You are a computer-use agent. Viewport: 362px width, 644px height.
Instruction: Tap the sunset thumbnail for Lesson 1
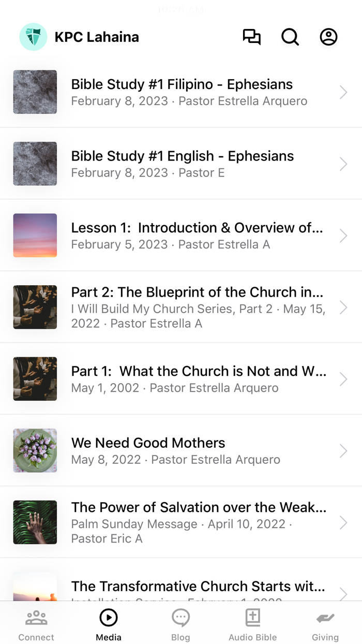[35, 236]
